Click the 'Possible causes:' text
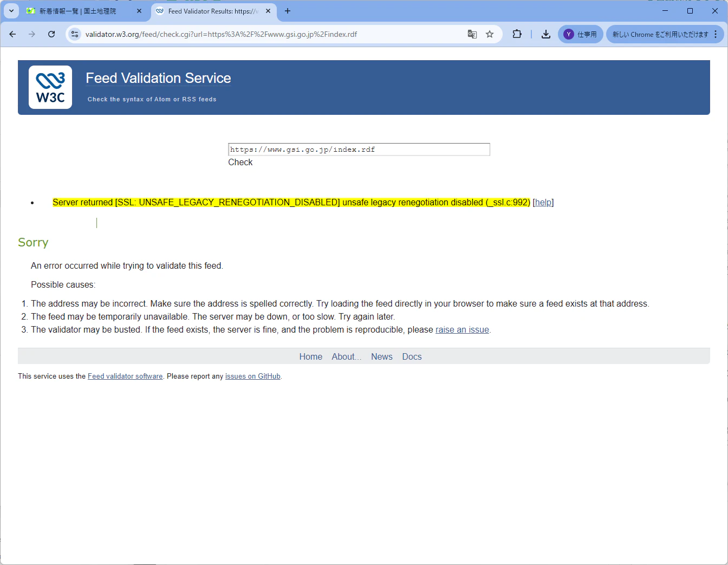 [x=63, y=285]
